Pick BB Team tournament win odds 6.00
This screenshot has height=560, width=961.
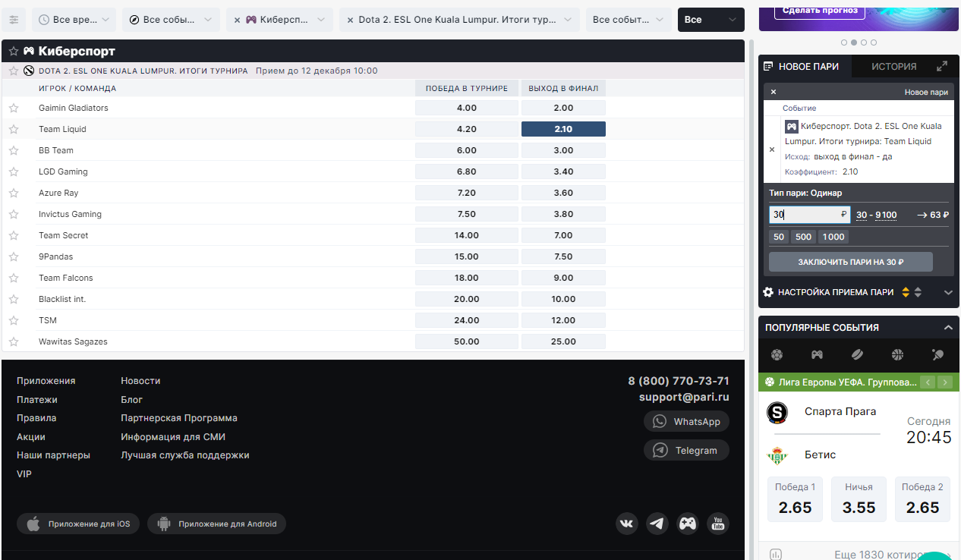pos(467,150)
